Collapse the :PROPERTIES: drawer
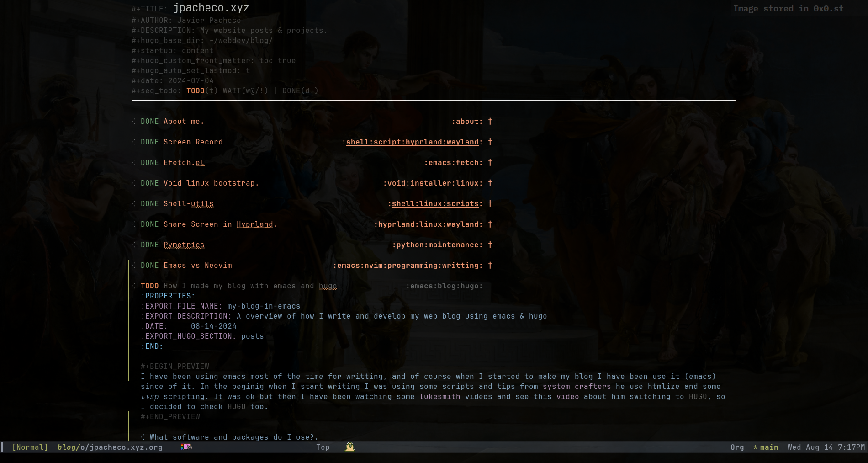The image size is (868, 463). [168, 296]
